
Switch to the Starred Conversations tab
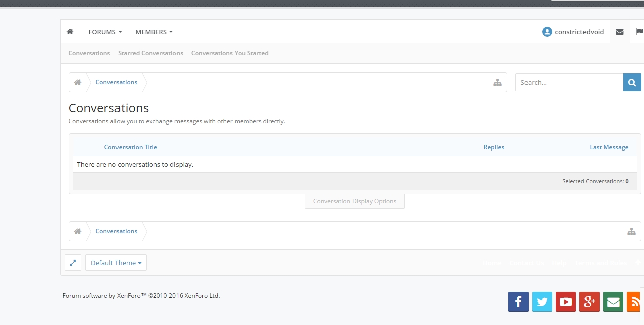(x=150, y=53)
